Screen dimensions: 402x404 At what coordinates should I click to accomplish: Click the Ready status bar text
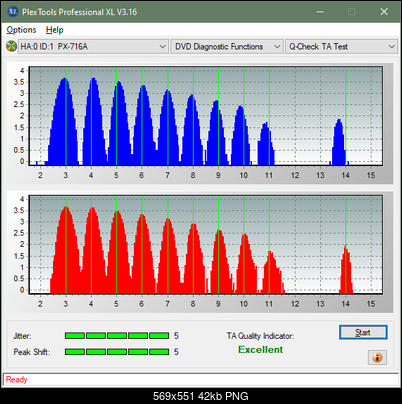(x=16, y=380)
